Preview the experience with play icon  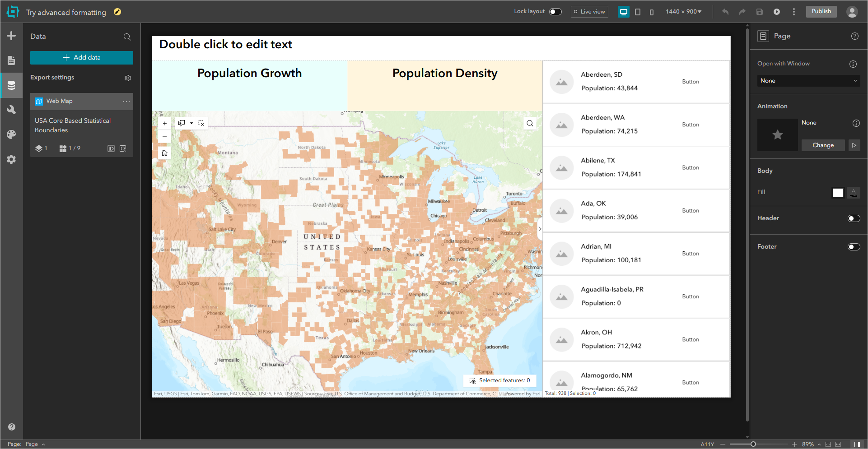pos(777,12)
